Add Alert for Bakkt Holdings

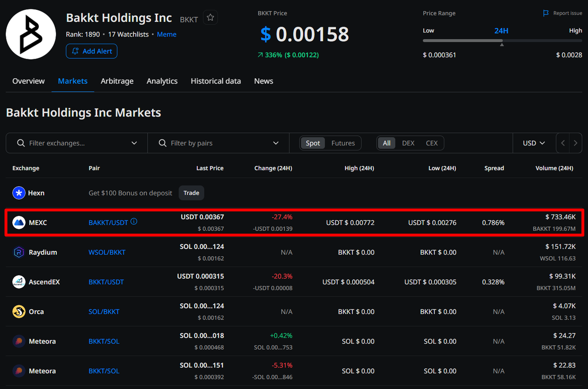(92, 51)
